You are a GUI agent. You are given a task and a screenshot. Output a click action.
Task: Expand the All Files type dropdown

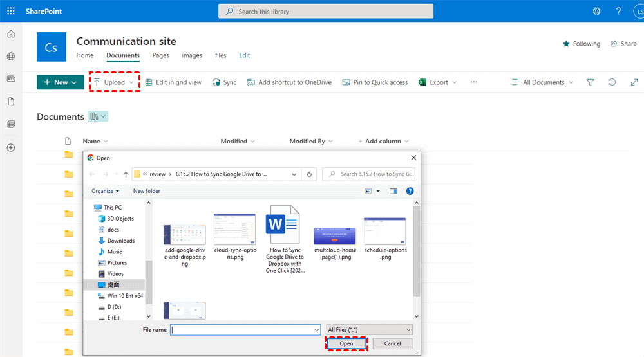(x=369, y=330)
